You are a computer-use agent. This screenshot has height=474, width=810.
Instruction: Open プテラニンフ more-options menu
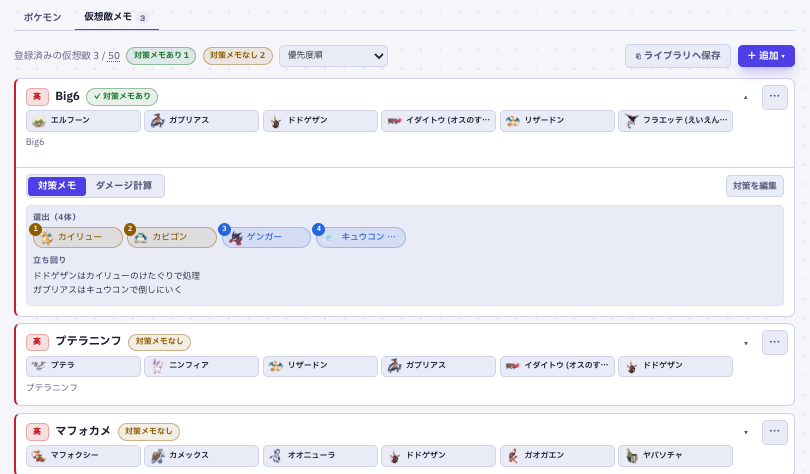[774, 342]
